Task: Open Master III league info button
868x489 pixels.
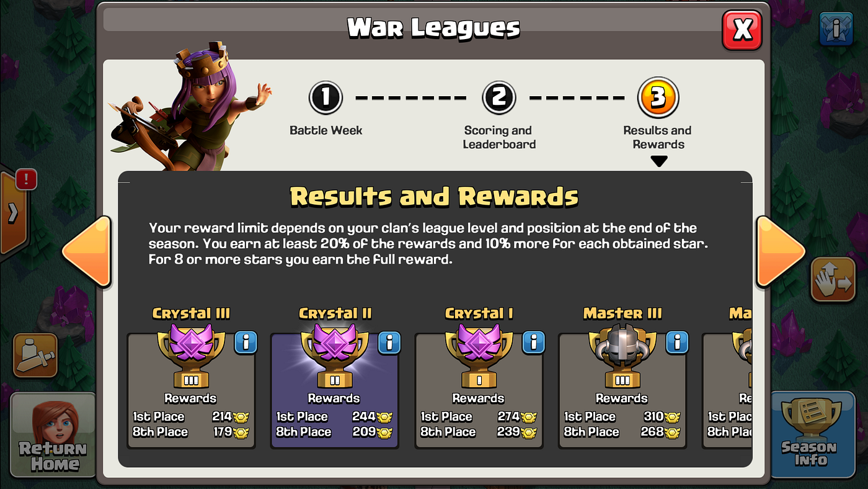Action: click(x=677, y=342)
